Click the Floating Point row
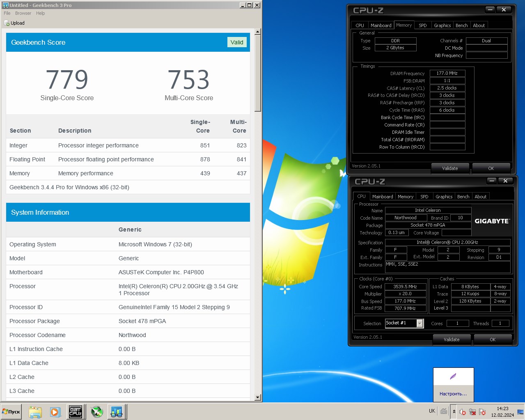The width and height of the screenshot is (525, 420). pyautogui.click(x=128, y=159)
